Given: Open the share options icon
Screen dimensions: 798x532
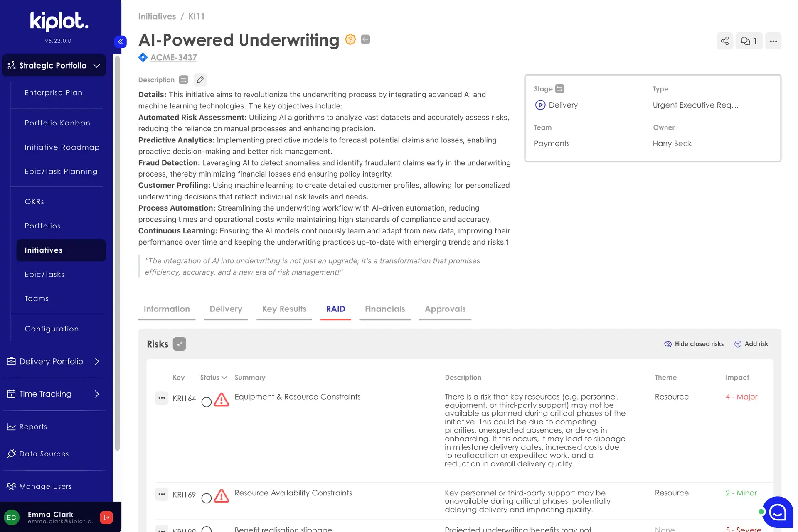Looking at the screenshot, I should pos(725,41).
